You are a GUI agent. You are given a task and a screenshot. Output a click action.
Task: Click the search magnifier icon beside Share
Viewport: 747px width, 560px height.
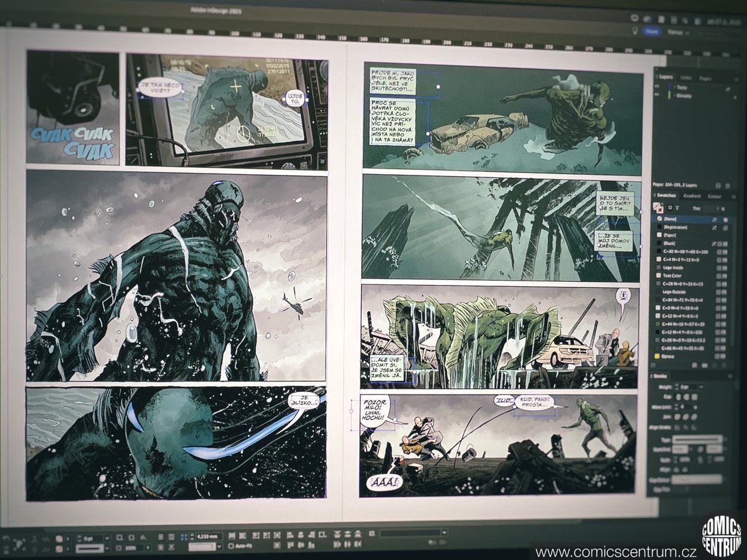tap(685, 21)
